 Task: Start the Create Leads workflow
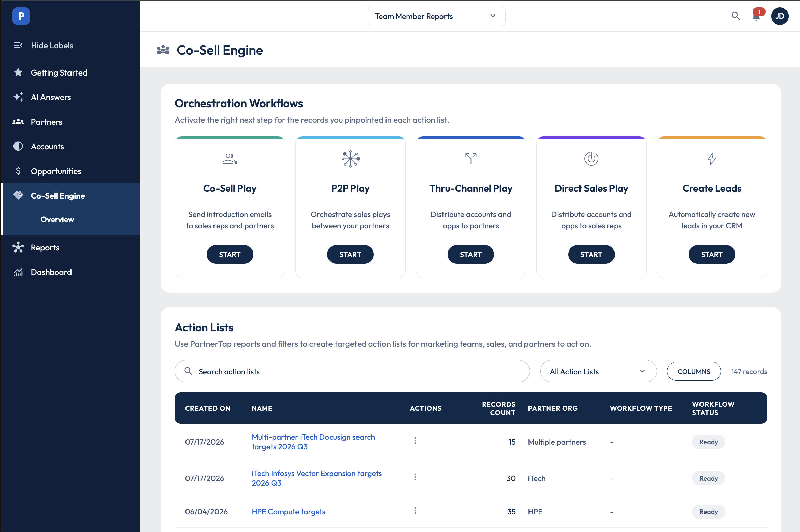pyautogui.click(x=712, y=254)
